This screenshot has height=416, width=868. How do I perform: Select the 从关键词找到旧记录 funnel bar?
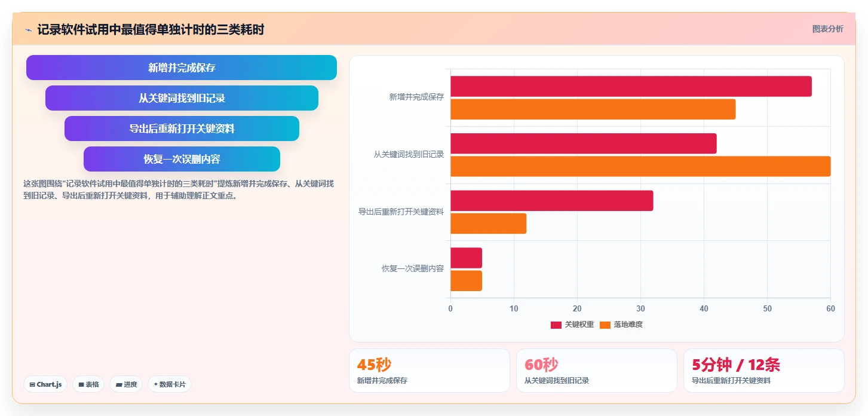coord(182,98)
